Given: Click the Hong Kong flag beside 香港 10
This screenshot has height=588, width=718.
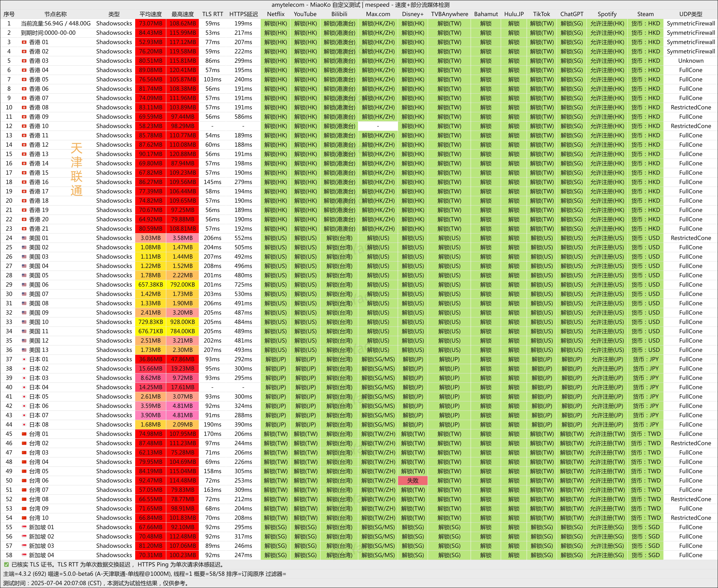Looking at the screenshot, I should (x=24, y=126).
